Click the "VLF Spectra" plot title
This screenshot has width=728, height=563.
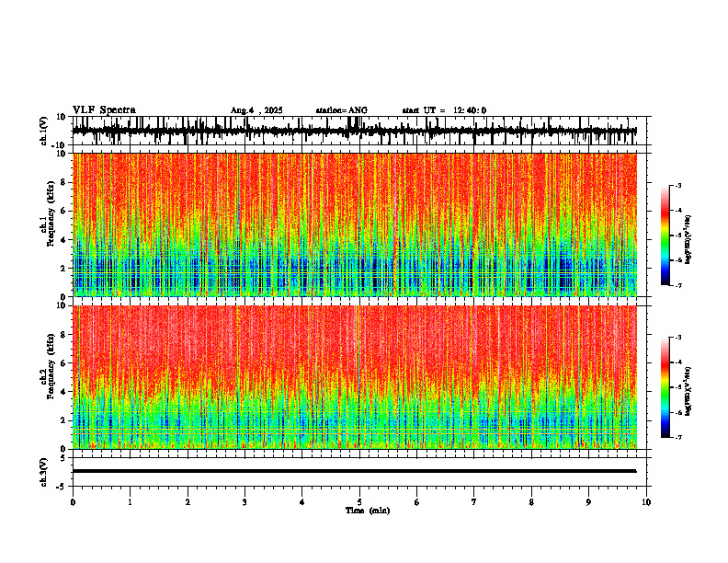104,110
